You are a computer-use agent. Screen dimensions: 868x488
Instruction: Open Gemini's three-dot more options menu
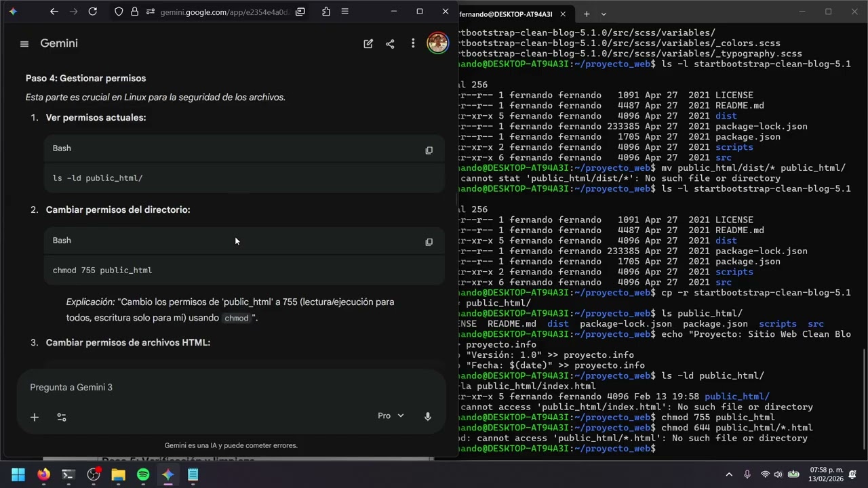(x=412, y=43)
